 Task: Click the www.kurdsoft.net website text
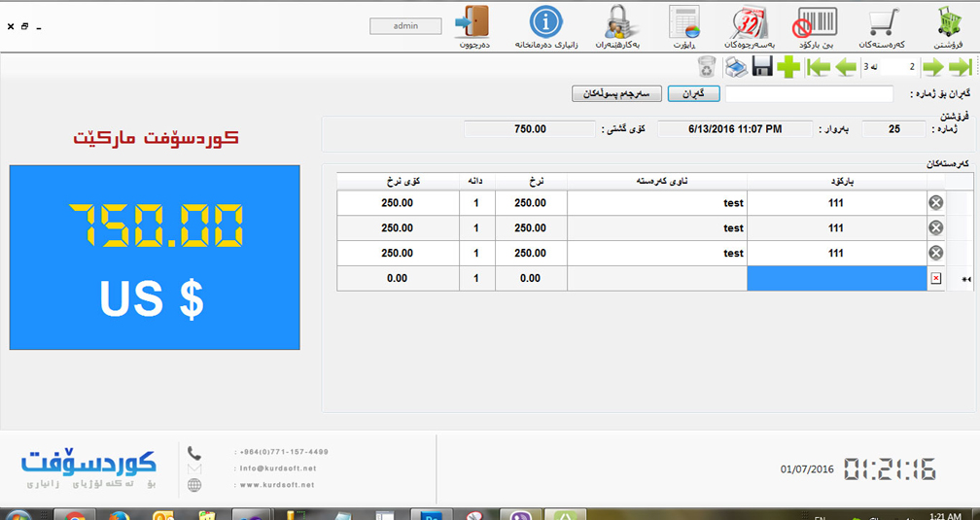pyautogui.click(x=277, y=484)
